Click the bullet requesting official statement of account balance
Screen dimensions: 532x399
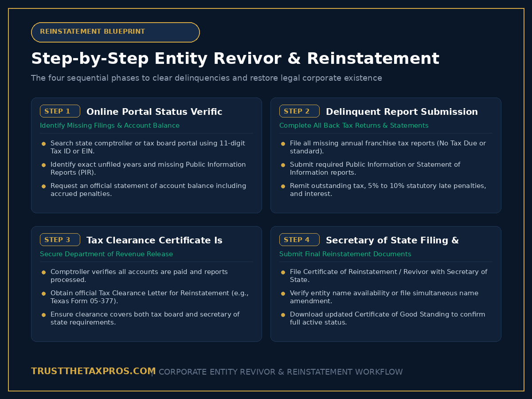[148, 190]
